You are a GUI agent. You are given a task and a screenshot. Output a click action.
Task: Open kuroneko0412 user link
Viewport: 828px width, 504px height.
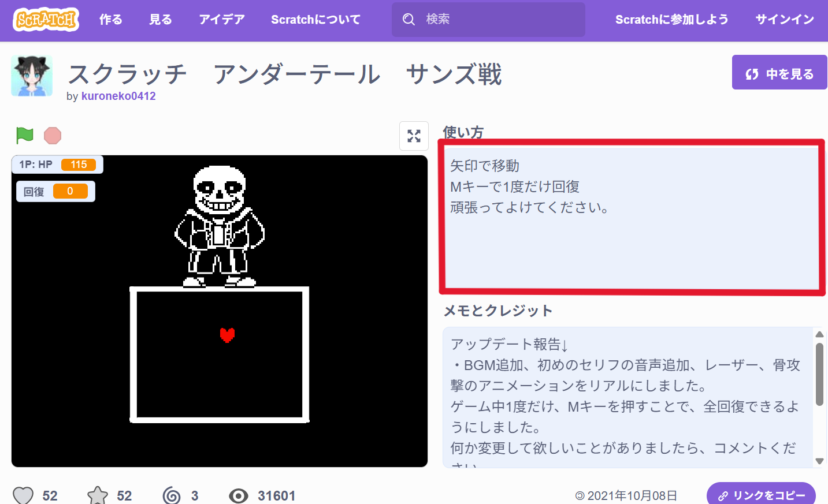coord(118,96)
